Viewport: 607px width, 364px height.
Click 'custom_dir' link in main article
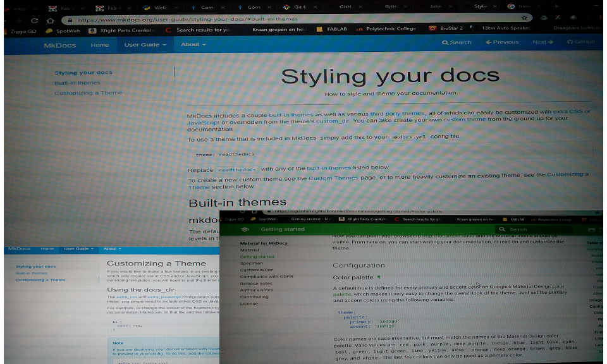[x=333, y=121]
